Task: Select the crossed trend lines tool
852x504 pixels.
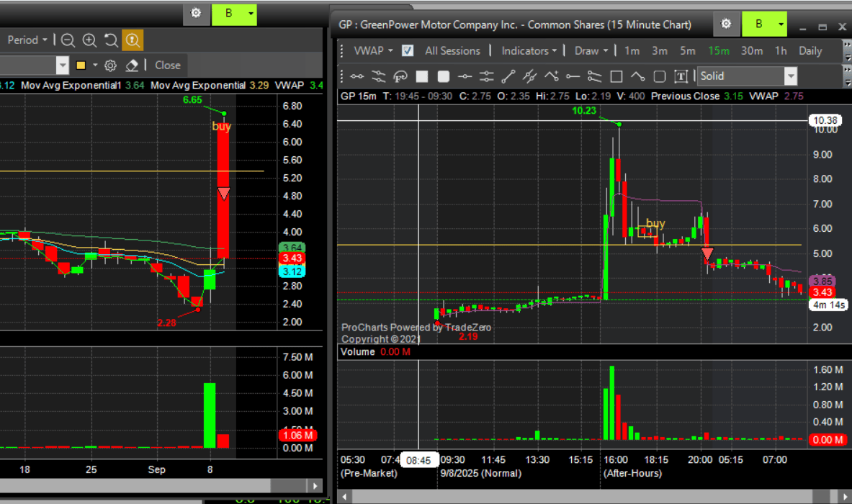Action: (530, 76)
